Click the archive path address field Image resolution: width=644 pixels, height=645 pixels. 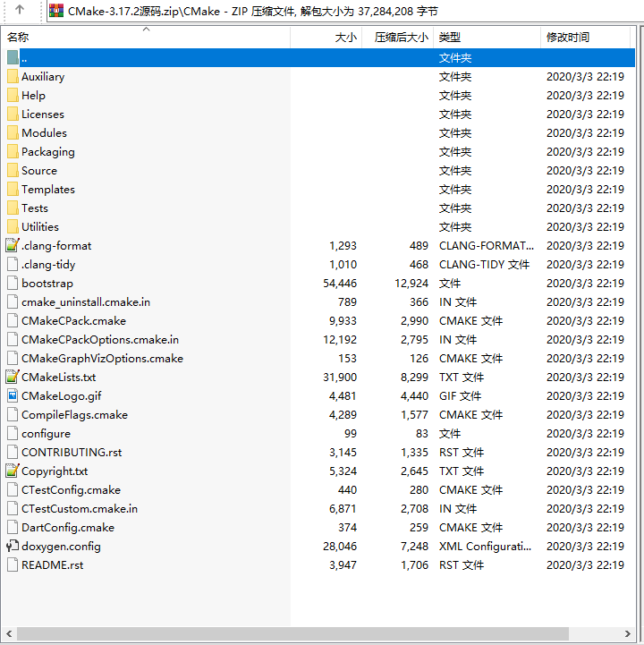[x=345, y=11]
